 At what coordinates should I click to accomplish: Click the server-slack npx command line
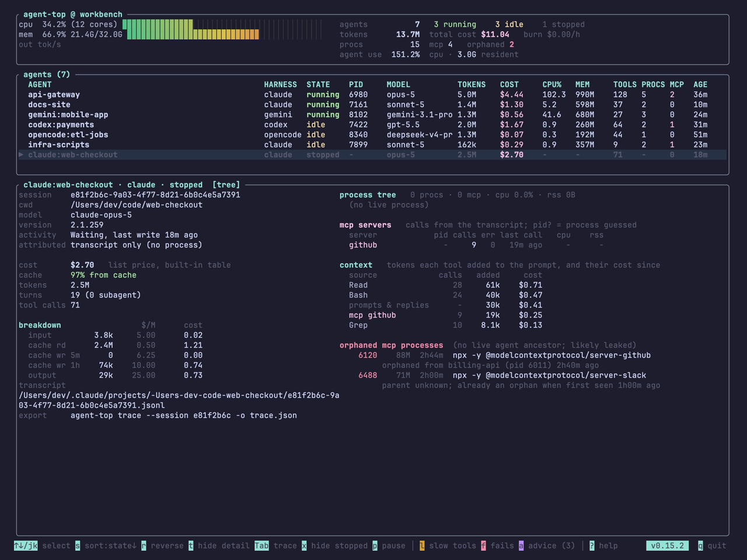click(x=549, y=375)
